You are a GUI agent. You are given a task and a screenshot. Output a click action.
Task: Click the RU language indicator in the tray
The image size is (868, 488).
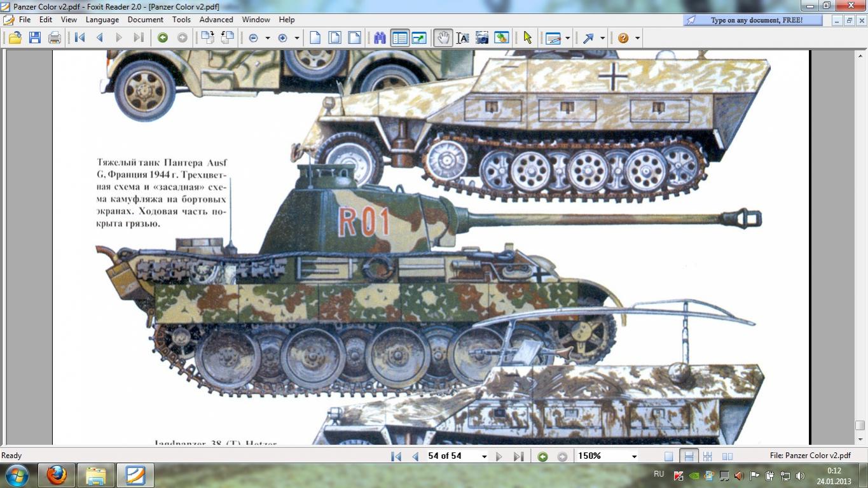[659, 474]
